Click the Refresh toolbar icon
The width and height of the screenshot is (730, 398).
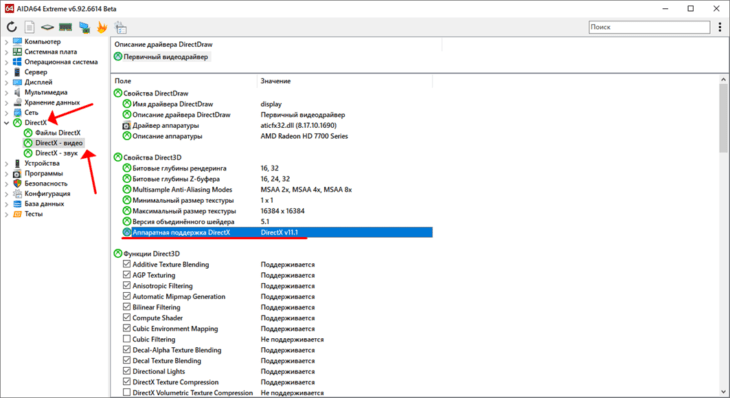click(12, 27)
